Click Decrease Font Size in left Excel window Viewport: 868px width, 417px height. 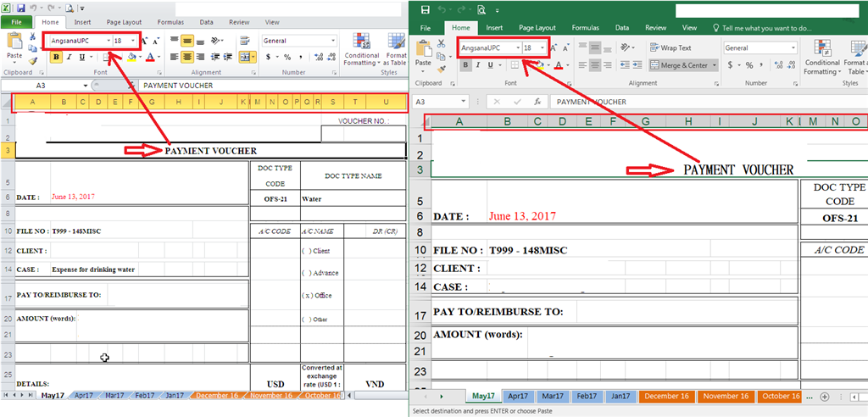156,41
